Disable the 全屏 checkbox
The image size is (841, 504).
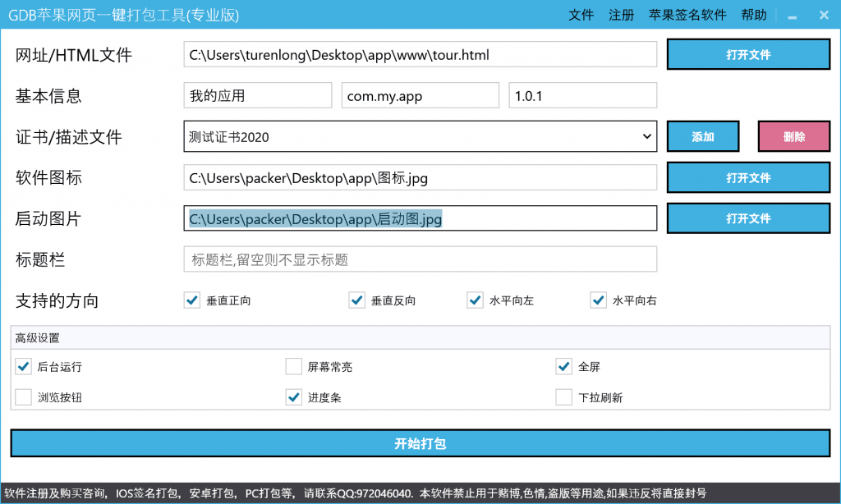564,366
